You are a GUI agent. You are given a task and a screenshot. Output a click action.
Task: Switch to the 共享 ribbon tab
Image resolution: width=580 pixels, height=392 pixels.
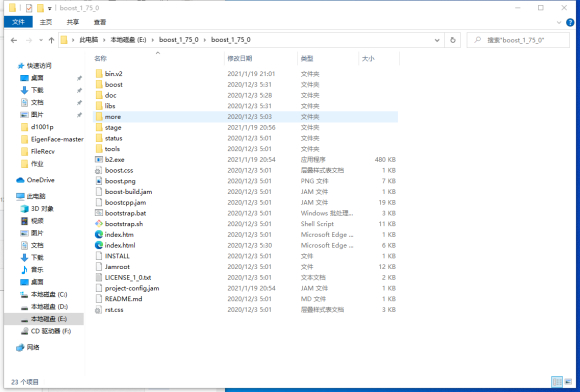(x=73, y=22)
